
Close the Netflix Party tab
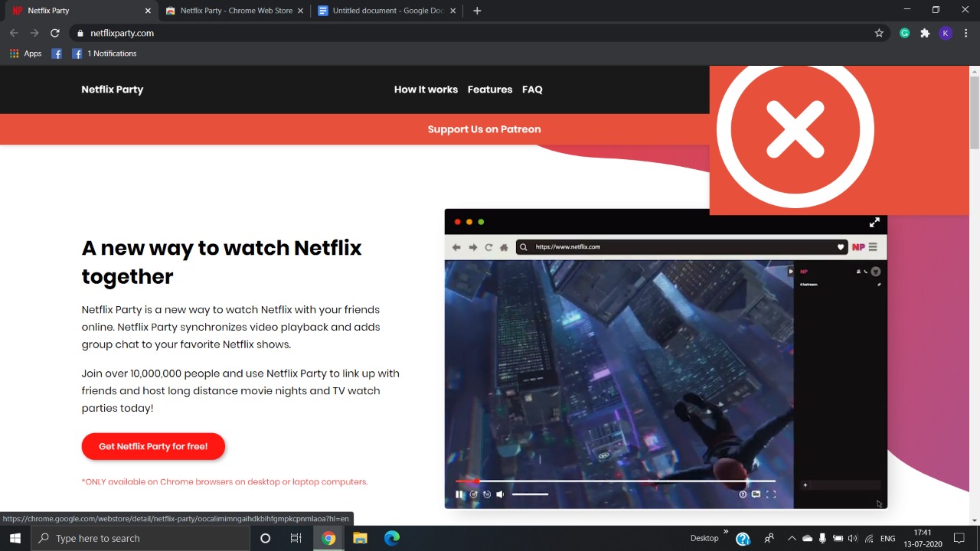pos(148,11)
